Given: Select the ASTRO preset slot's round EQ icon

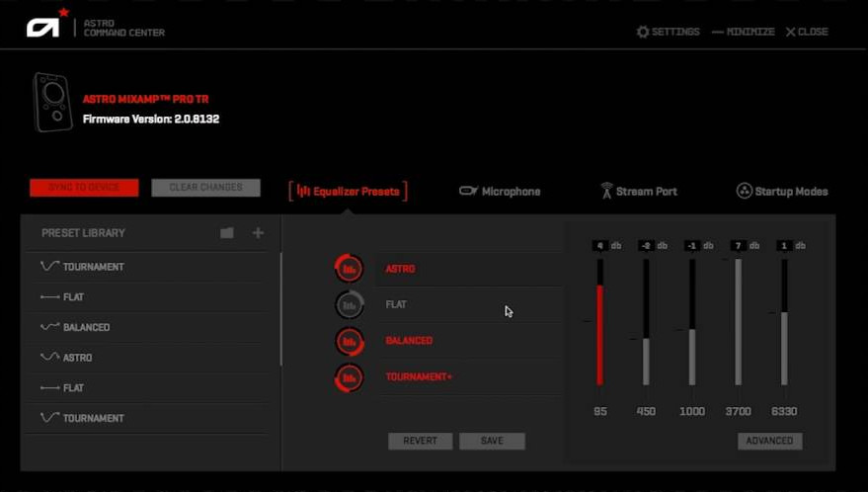Looking at the screenshot, I should 350,269.
